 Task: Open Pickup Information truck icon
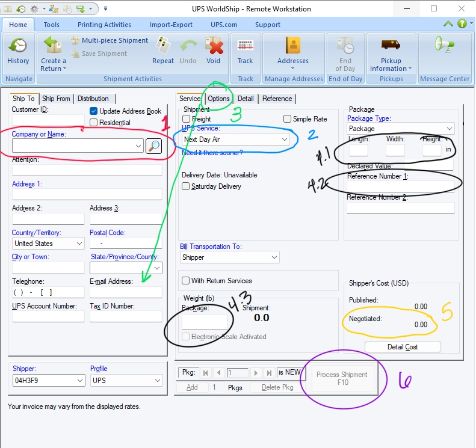click(391, 44)
